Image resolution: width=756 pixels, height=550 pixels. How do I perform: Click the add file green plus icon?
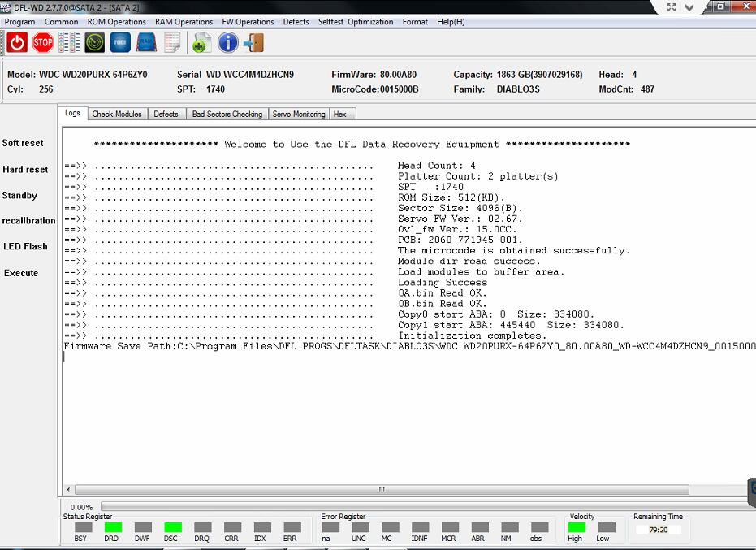[x=201, y=43]
